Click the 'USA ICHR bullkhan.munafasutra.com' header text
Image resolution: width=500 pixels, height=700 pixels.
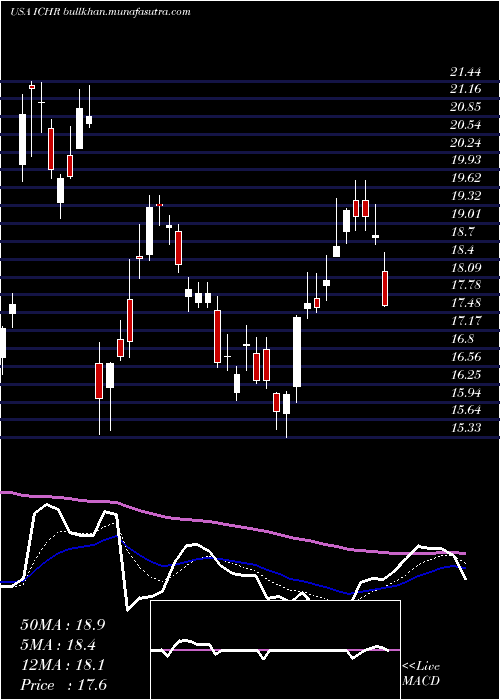pyautogui.click(x=100, y=12)
